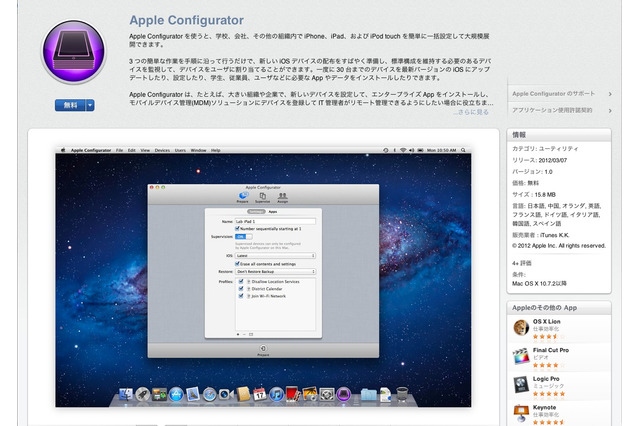Click the Prepare button at window bottom

point(263,350)
